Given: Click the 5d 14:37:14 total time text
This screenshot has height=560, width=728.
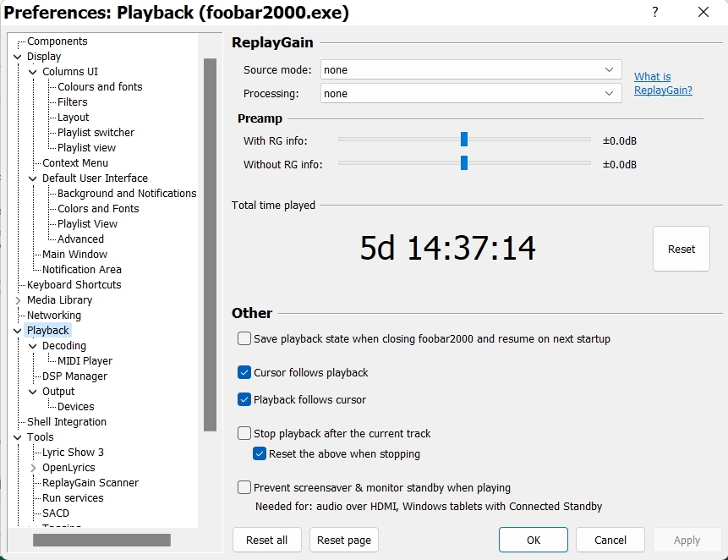Looking at the screenshot, I should pos(447,248).
